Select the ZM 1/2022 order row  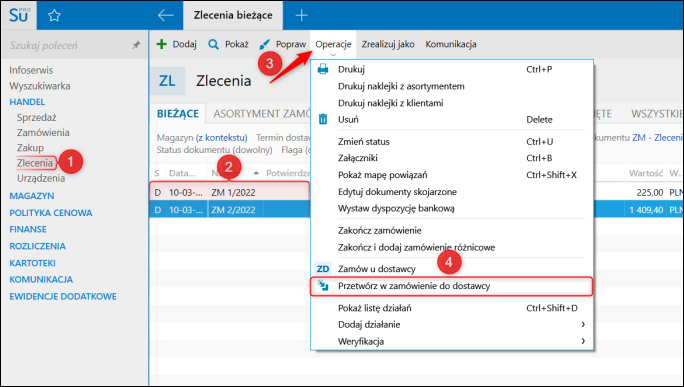pos(229,192)
